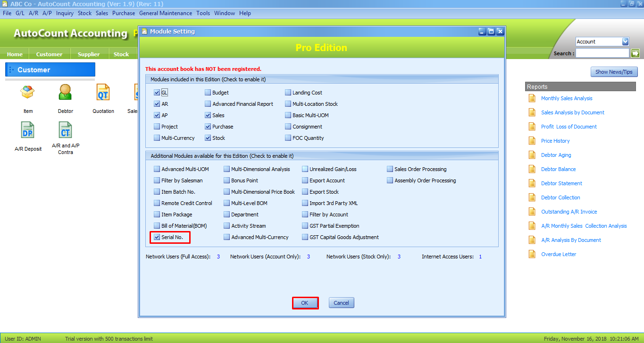Click the Reports panel header
This screenshot has width=644, height=343.
(581, 86)
